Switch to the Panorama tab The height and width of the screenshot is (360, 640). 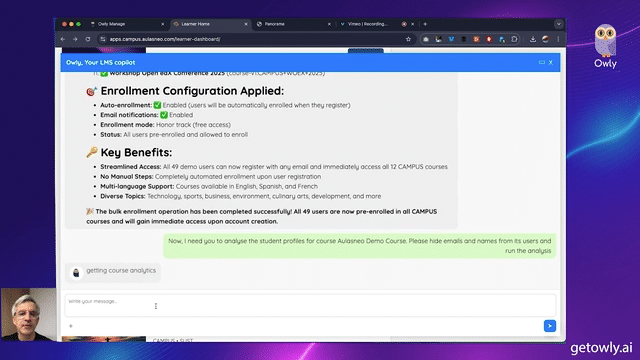click(293, 24)
